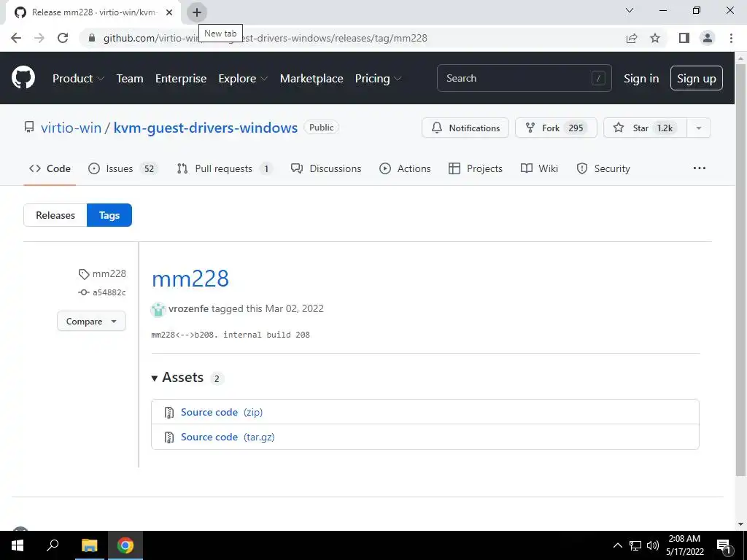Screen dimensions: 747x560
Task: Open the Discussions tab
Action: [x=326, y=168]
